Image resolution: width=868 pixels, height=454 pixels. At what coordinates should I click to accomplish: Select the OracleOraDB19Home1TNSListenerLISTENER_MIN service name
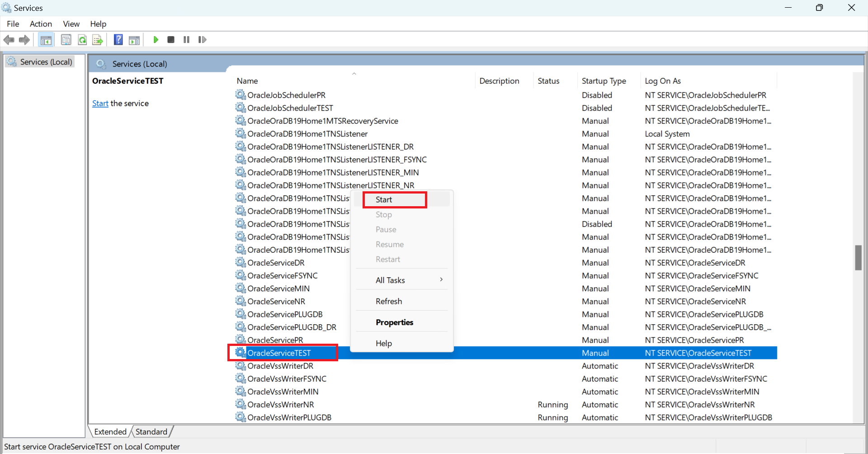333,172
